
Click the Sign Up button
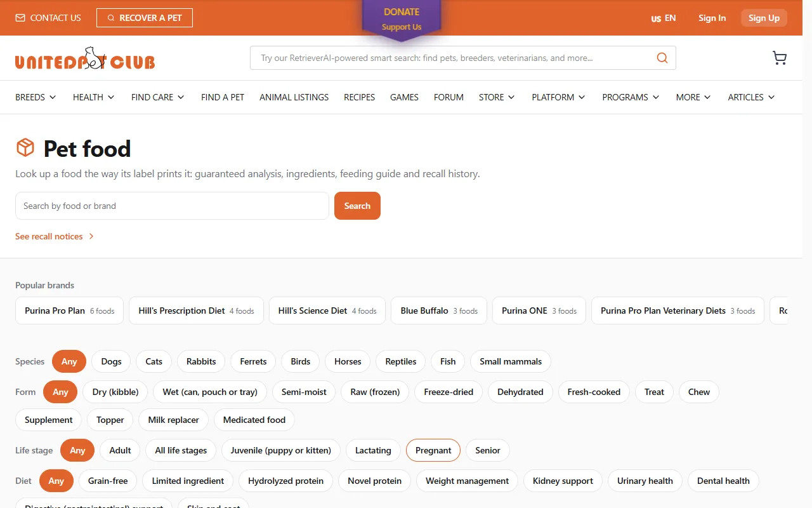point(764,18)
